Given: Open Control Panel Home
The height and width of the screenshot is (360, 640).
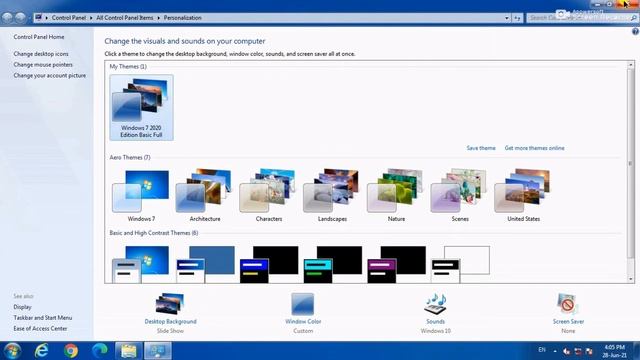Looking at the screenshot, I should (39, 37).
